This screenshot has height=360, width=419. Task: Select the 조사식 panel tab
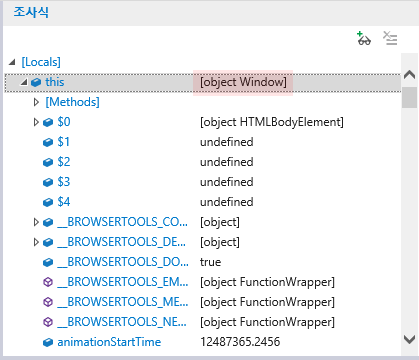31,13
